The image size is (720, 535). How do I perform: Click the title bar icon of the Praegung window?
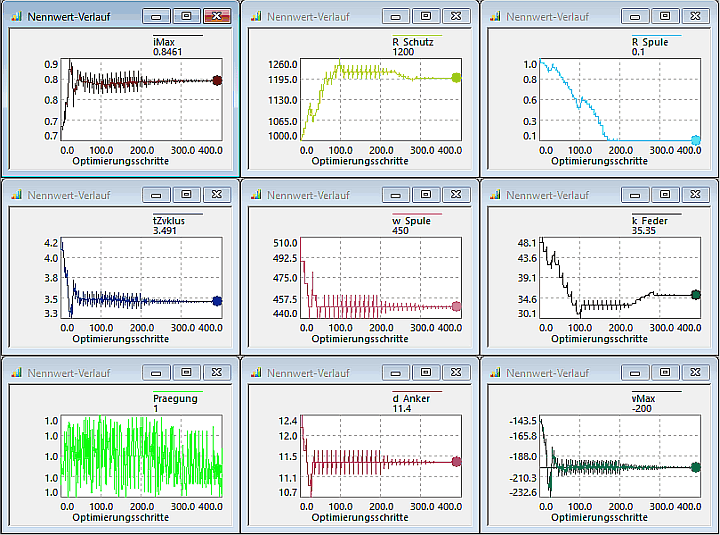tap(15, 372)
